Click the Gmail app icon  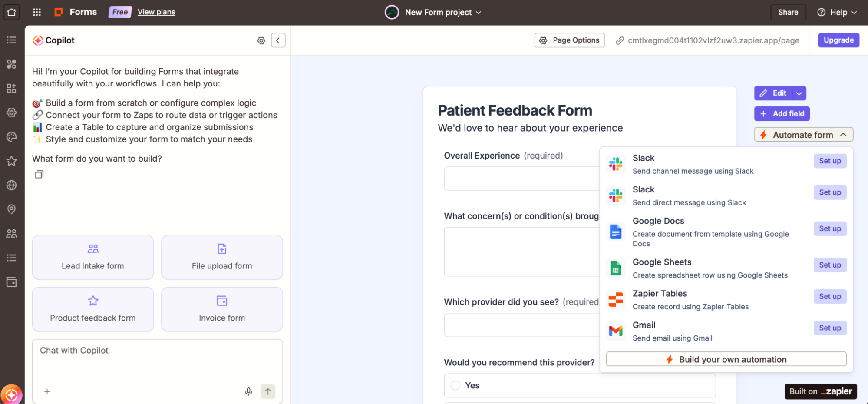coord(615,331)
